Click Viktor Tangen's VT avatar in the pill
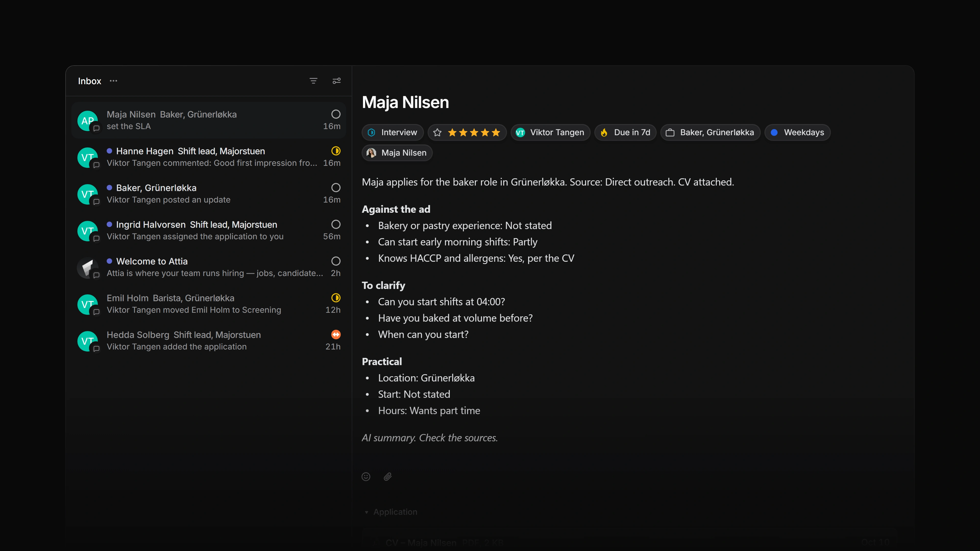Screen dimensions: 980x551 pos(520,132)
